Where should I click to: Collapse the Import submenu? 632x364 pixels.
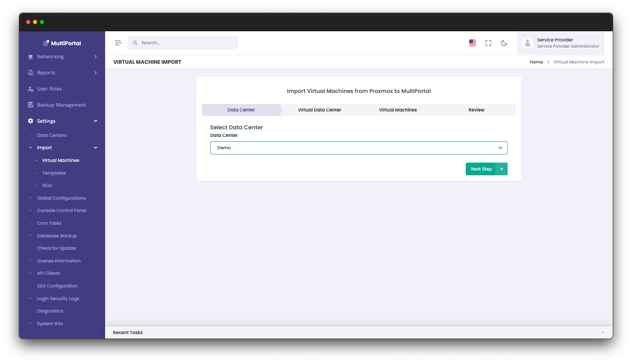point(95,148)
